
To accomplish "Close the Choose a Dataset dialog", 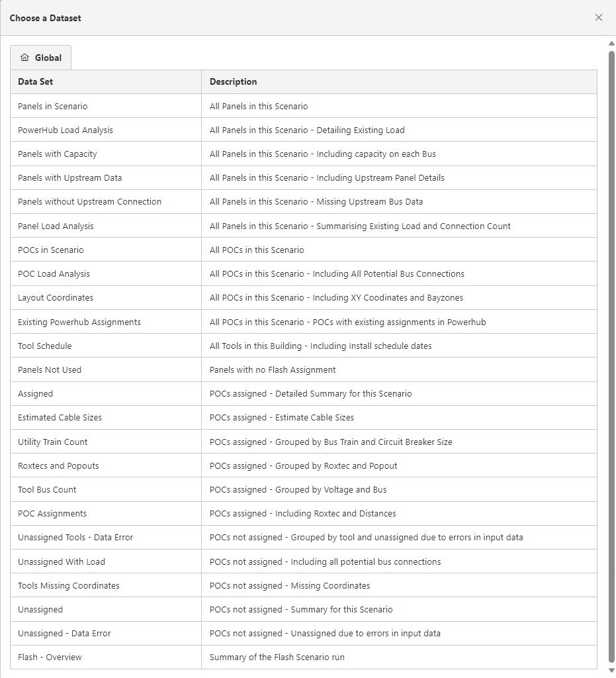I will click(599, 18).
